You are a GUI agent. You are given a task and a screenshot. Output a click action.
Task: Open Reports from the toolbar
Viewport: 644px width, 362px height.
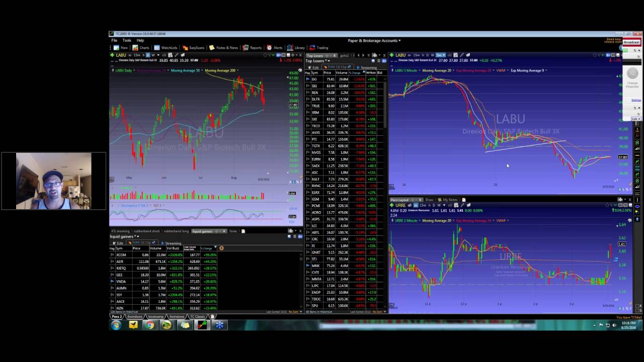252,48
